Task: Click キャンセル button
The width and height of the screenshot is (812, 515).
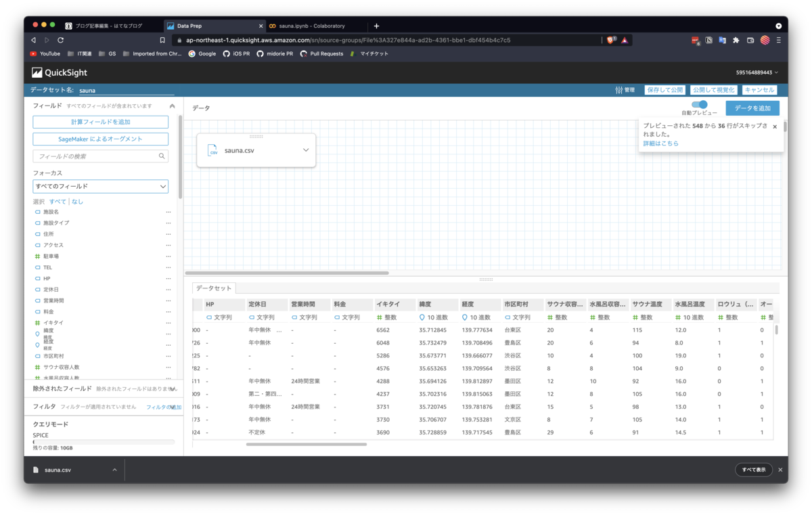Action: coord(759,90)
